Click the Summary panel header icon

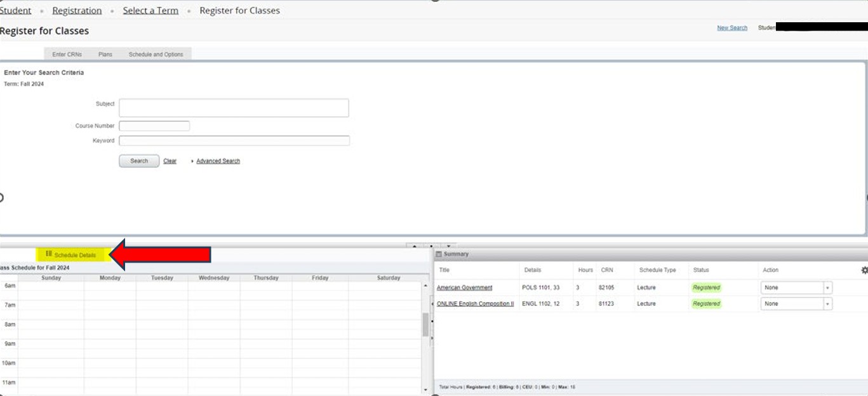(439, 254)
